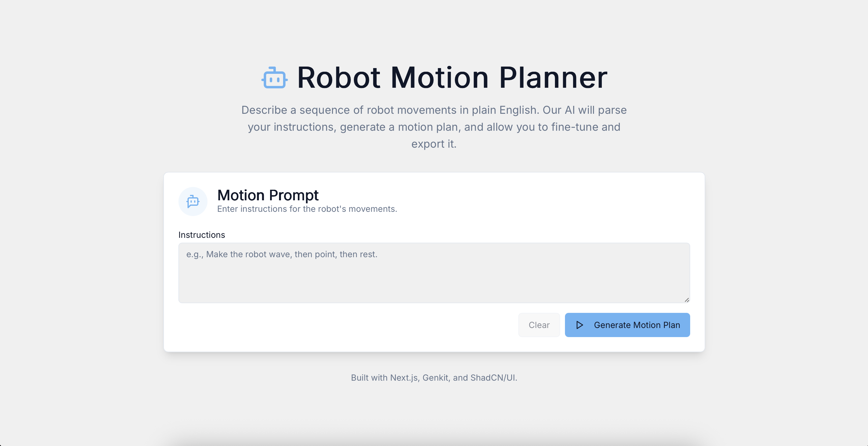Click the Robot Motion Planner page title

[x=452, y=77]
